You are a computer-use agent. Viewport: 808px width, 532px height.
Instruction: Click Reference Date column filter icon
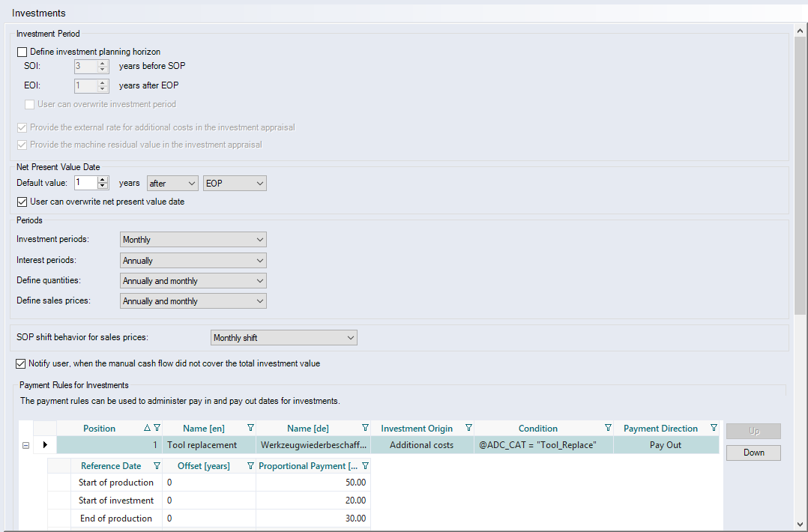pos(157,466)
